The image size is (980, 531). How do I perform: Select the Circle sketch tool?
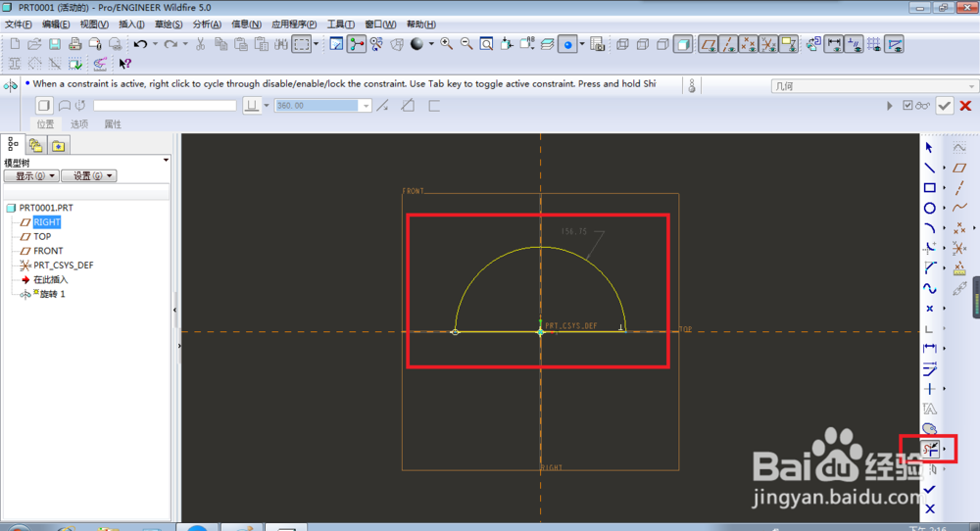click(x=929, y=208)
